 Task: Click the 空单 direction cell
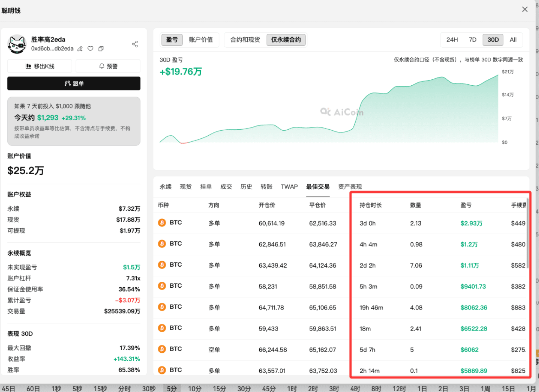pyautogui.click(x=214, y=350)
